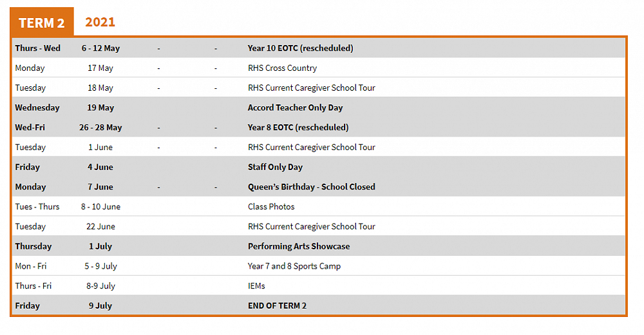
Task: Select Queen's Birthday - School Closed entry
Action: (311, 187)
